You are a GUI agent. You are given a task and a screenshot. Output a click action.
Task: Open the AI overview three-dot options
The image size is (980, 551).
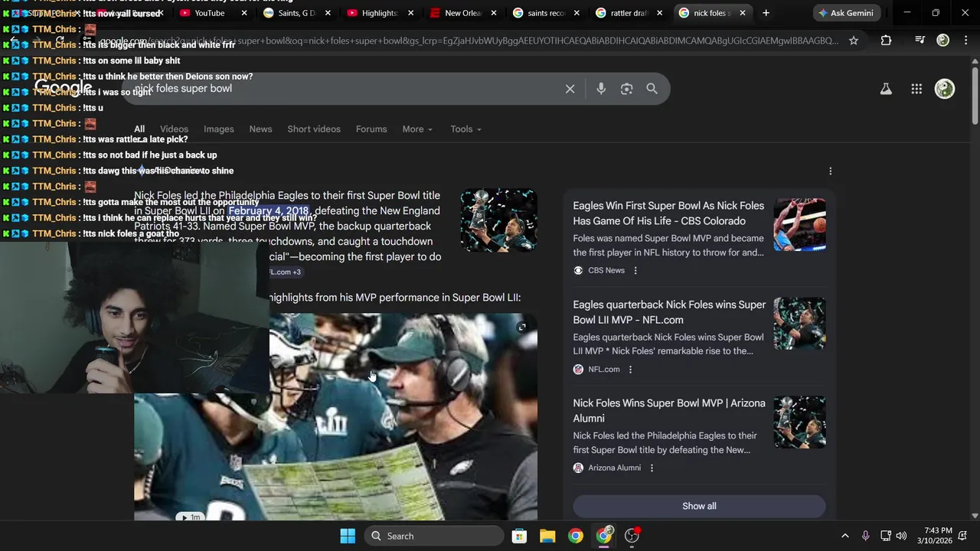tap(830, 171)
